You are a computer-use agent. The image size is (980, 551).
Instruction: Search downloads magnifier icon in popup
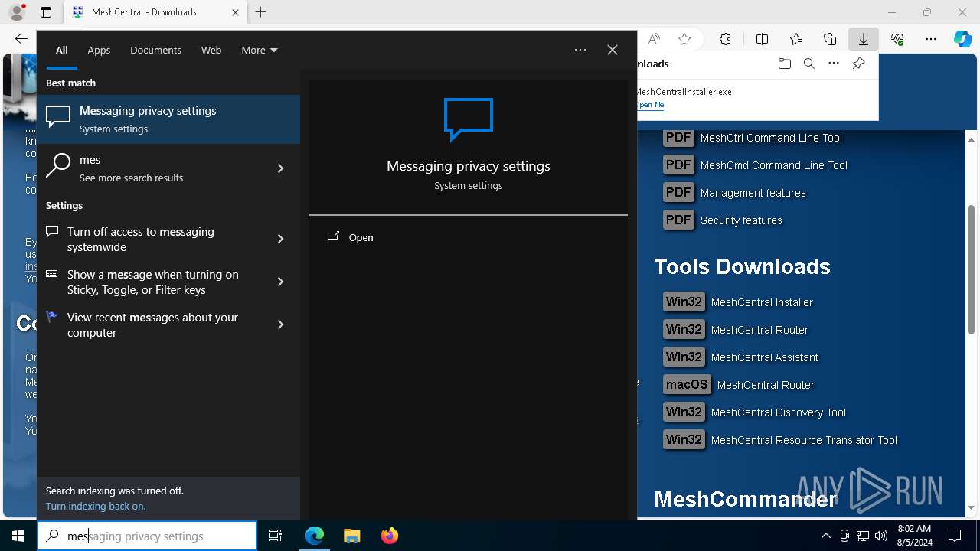(x=808, y=64)
